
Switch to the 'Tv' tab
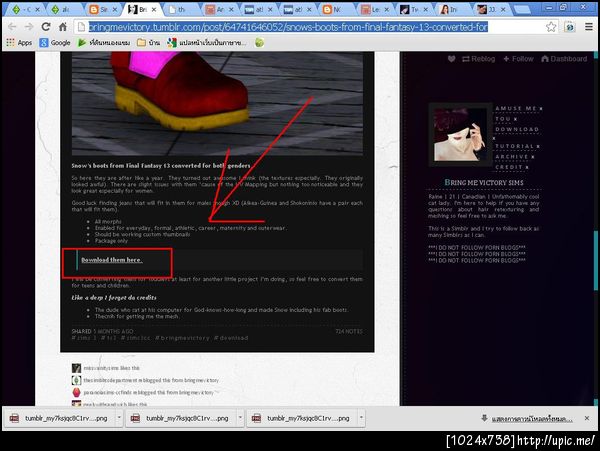(x=412, y=10)
